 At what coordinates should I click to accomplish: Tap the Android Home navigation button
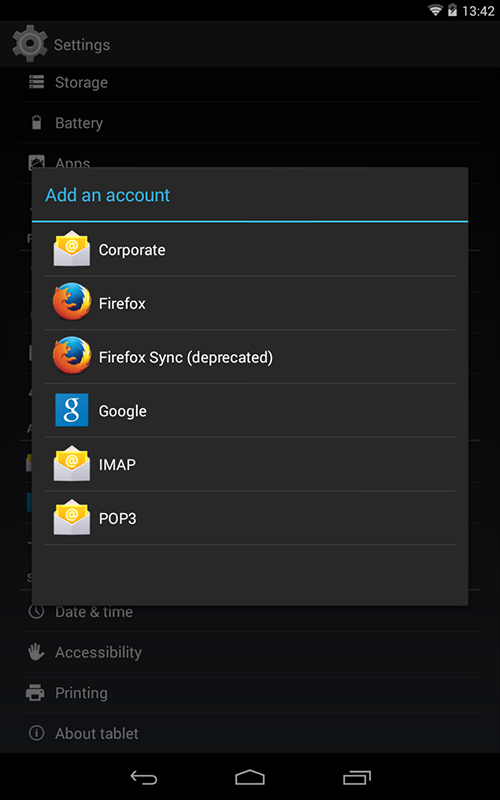pos(250,777)
